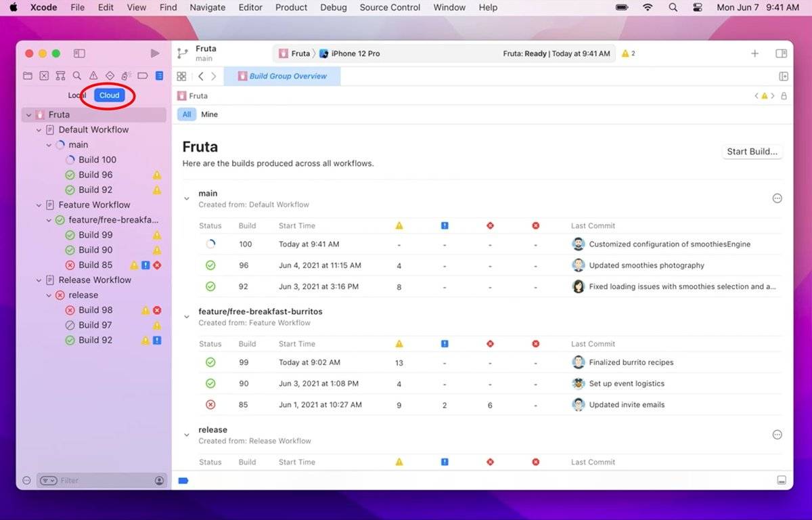Viewport: 812px width, 520px height.
Task: Open the Source Control navigator icon
Action: point(44,76)
